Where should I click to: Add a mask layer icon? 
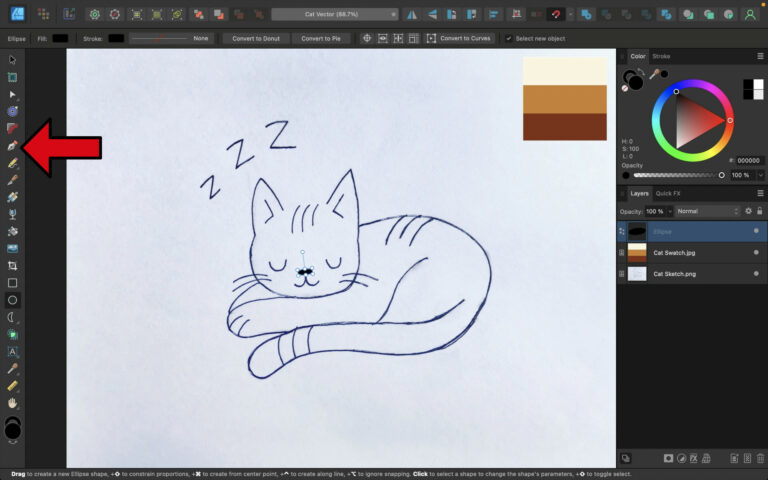(x=668, y=458)
